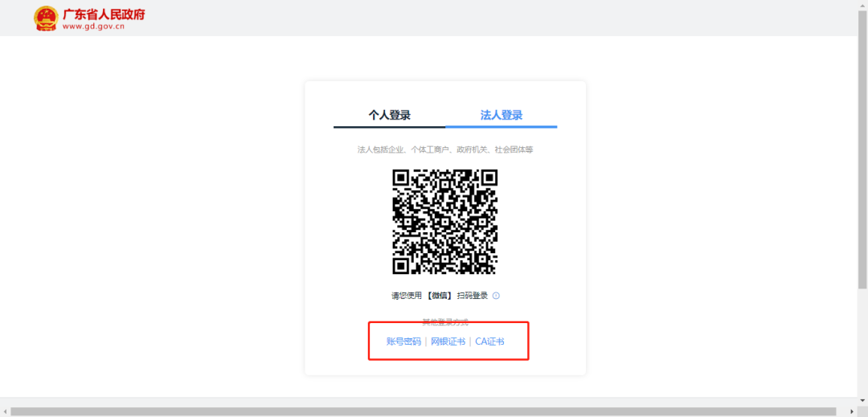Click the WeChat login QR code

click(x=445, y=222)
